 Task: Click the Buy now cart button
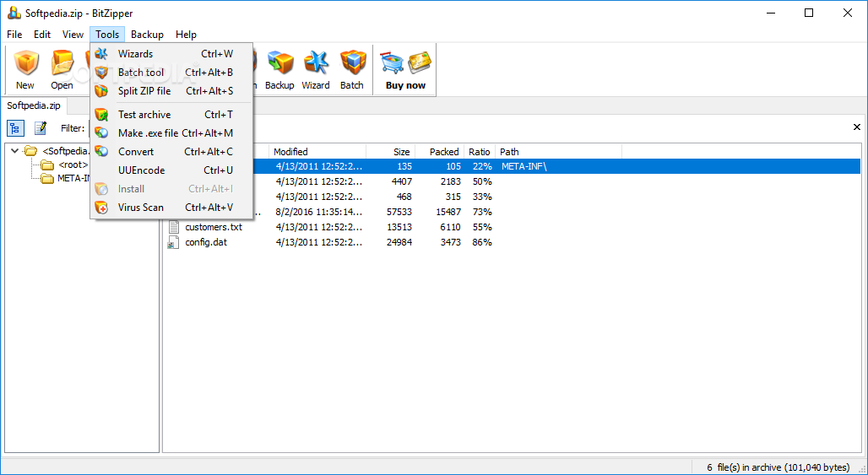[406, 69]
